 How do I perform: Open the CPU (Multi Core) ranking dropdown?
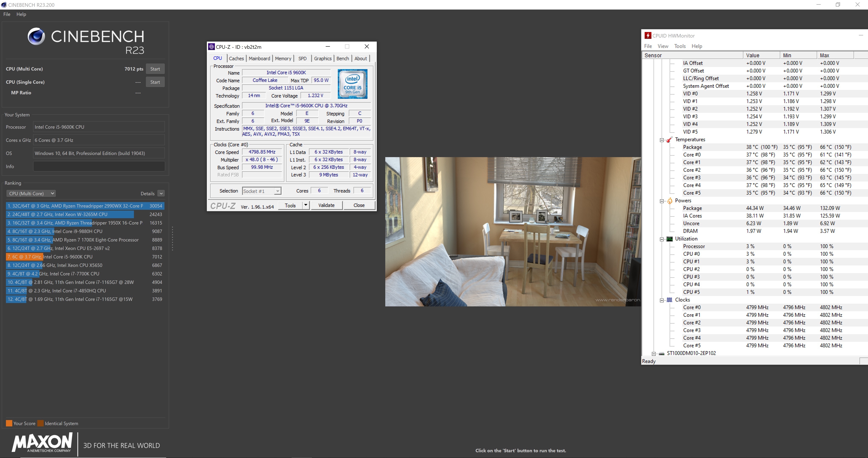(x=31, y=194)
